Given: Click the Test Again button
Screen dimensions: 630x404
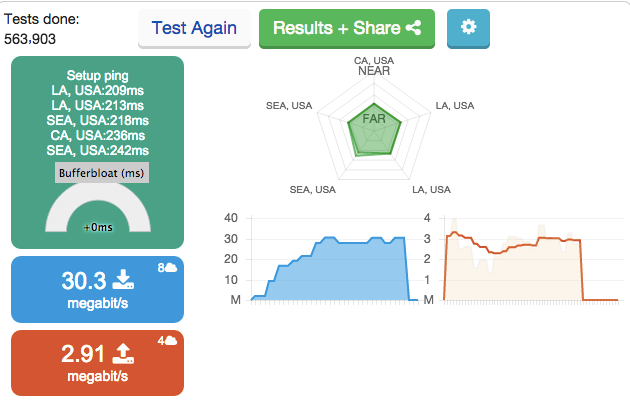Looking at the screenshot, I should pyautogui.click(x=194, y=29).
